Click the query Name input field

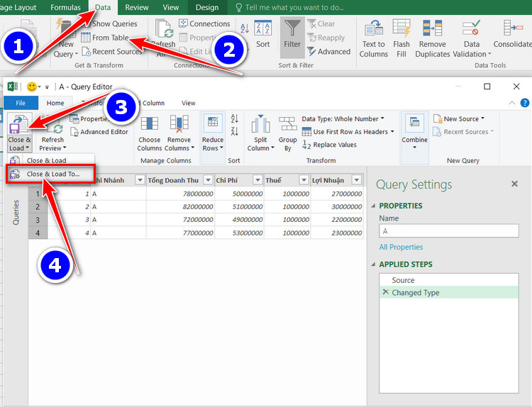click(449, 230)
